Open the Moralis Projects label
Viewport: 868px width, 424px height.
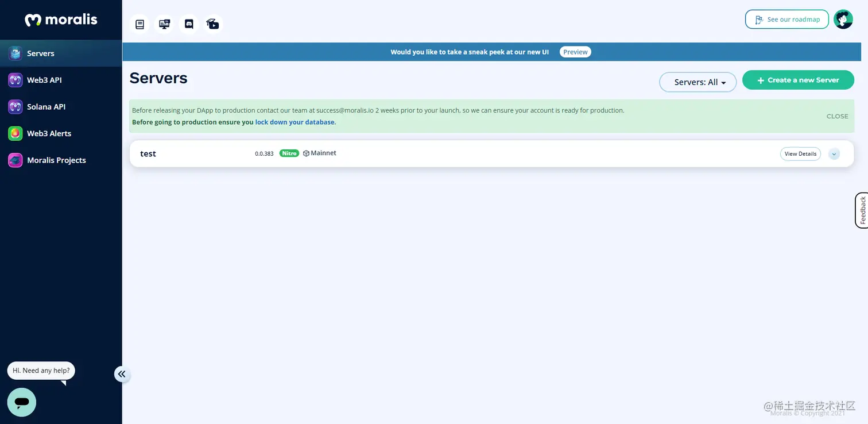(x=56, y=160)
